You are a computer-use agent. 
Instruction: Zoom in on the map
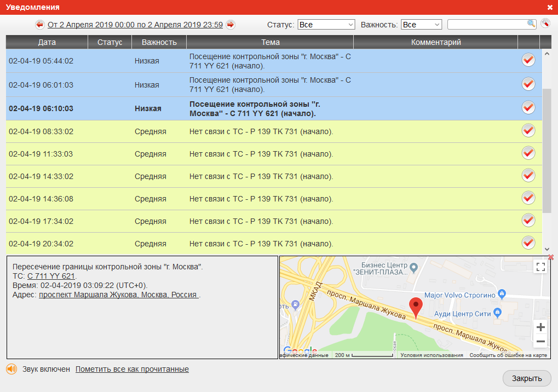coord(540,327)
